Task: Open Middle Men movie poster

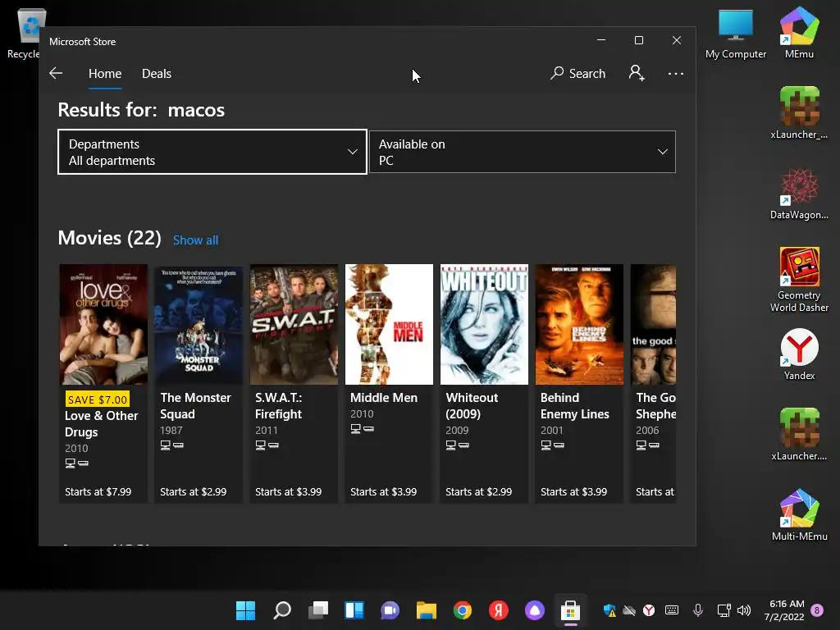Action: (389, 324)
